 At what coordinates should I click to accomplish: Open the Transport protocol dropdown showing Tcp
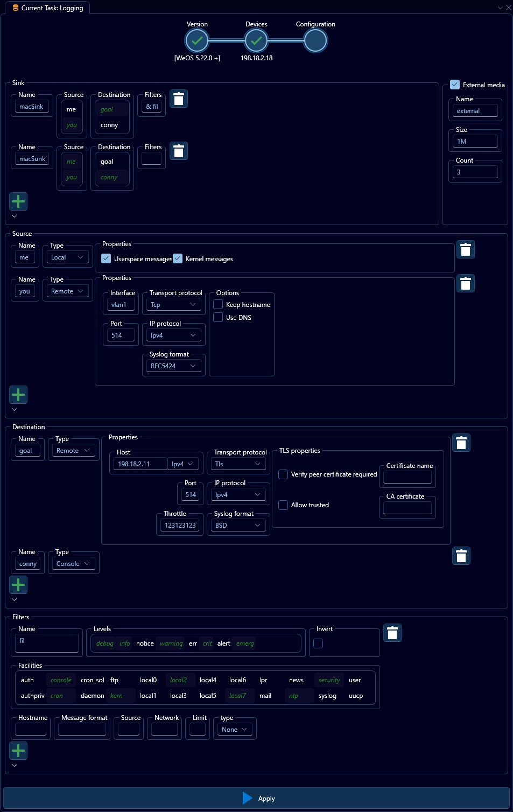[173, 304]
